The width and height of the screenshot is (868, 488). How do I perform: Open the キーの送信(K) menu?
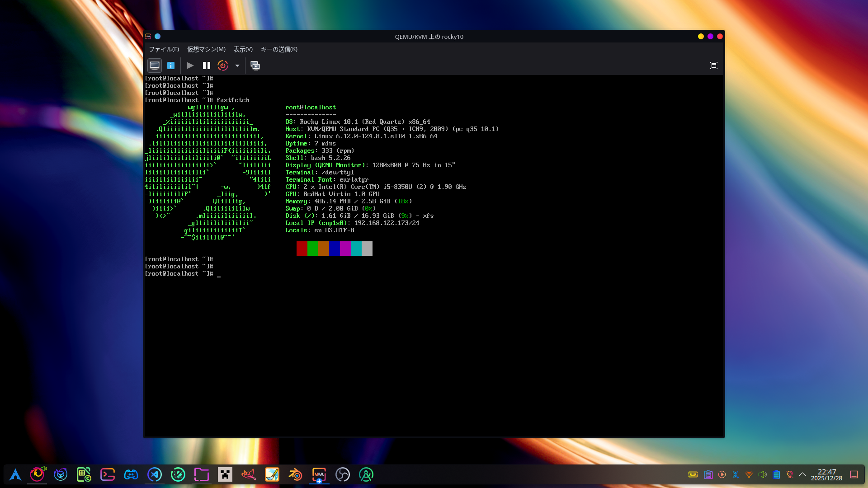click(x=279, y=49)
